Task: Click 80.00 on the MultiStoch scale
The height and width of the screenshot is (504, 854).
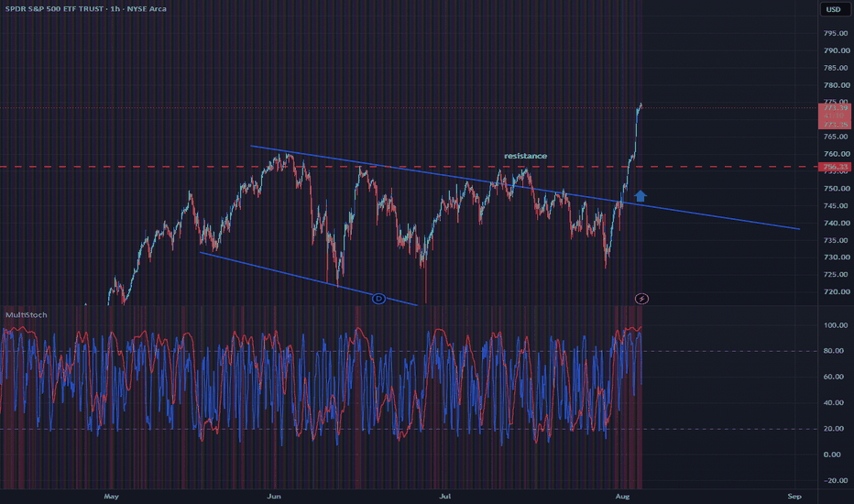Action: point(836,351)
